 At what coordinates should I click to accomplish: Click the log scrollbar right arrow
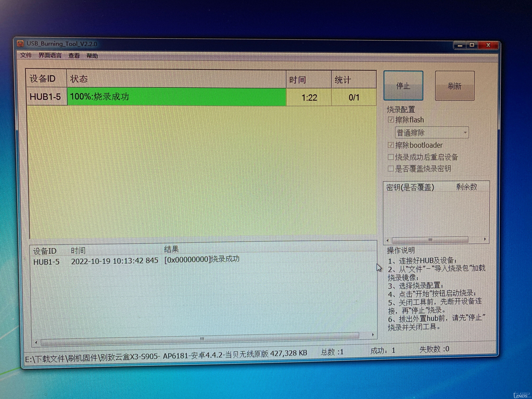point(373,335)
